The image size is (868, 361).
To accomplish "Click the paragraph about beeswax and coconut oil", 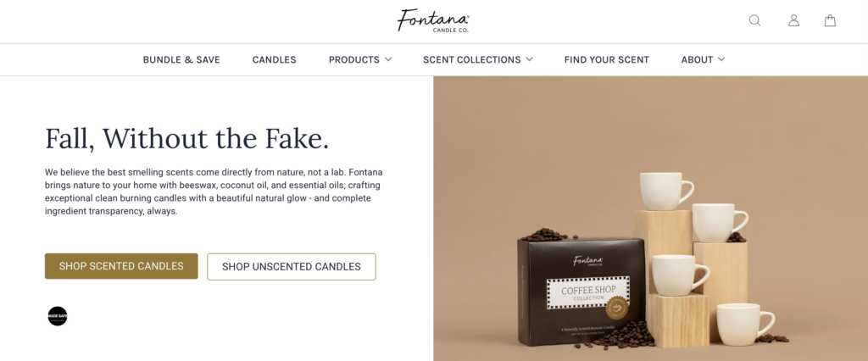I will [214, 192].
